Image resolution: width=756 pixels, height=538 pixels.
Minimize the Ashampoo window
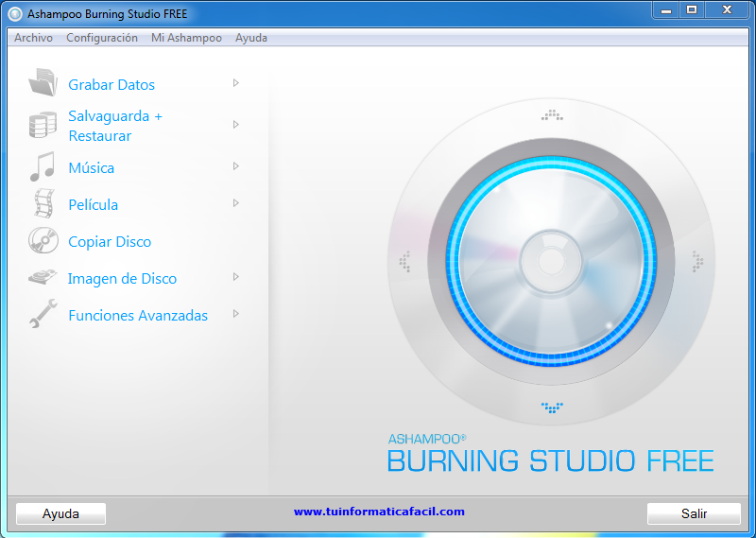point(666,9)
